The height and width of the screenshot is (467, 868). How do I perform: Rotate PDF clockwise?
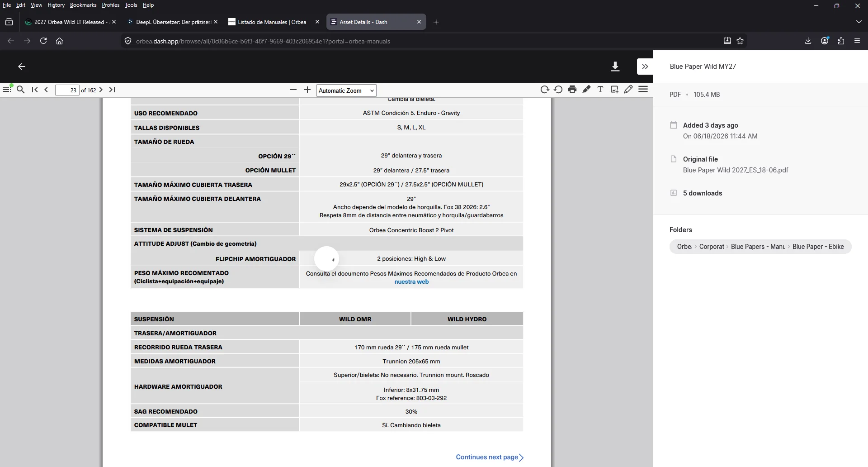(x=545, y=90)
